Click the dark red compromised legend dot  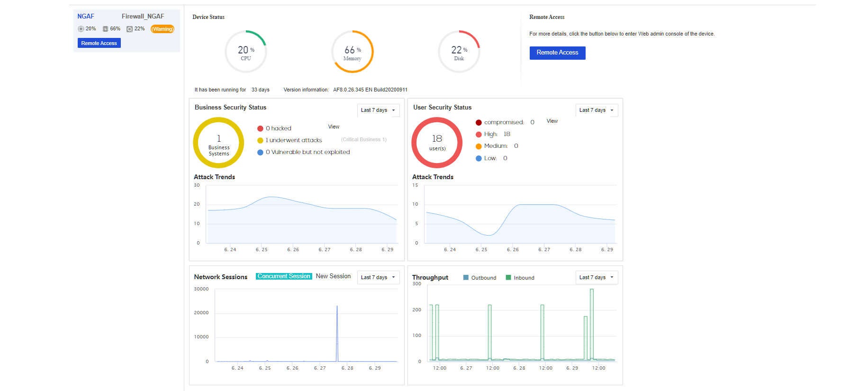coord(479,122)
